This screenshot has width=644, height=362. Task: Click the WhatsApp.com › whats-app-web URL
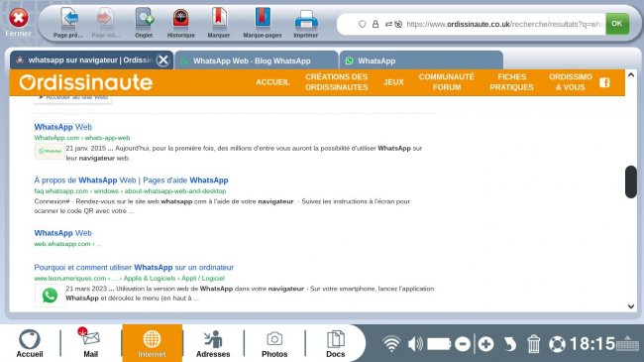pyautogui.click(x=81, y=138)
